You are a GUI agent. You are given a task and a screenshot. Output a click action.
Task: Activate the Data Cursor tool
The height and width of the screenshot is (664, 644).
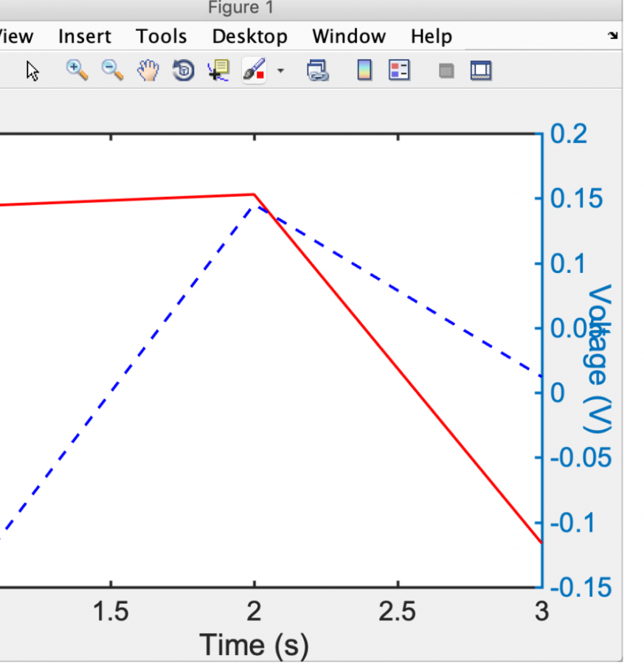219,71
